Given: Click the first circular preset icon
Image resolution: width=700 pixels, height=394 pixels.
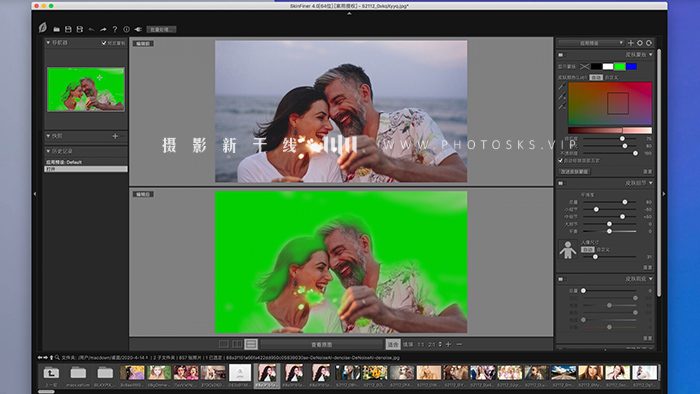Looking at the screenshot, I should (x=640, y=43).
